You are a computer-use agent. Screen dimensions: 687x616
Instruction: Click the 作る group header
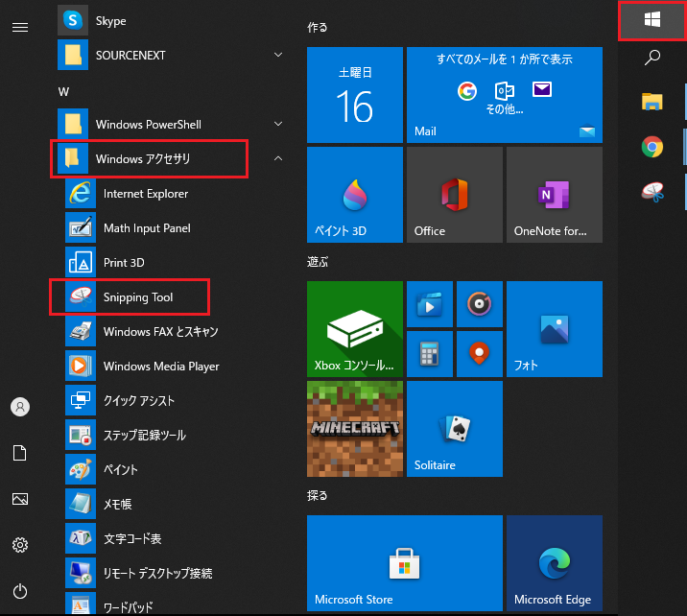tap(318, 27)
